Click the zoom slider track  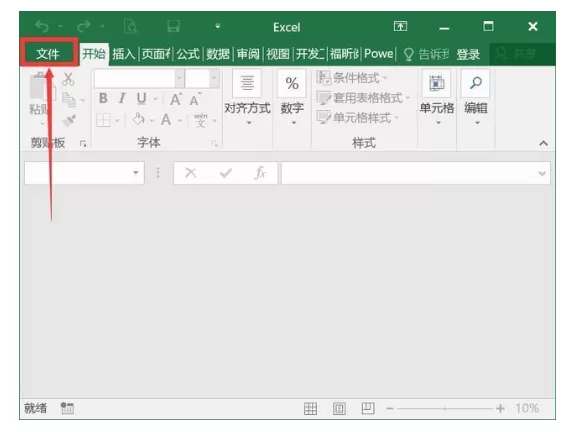[x=444, y=408]
